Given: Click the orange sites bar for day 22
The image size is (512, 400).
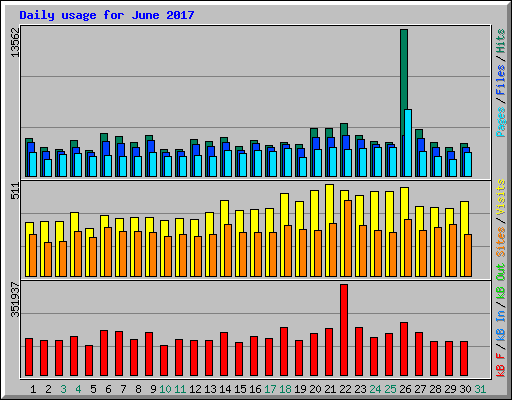Looking at the screenshot, I should tap(348, 238).
